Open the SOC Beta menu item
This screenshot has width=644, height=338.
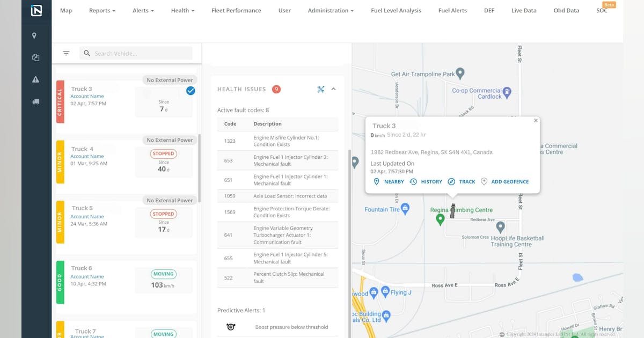602,10
